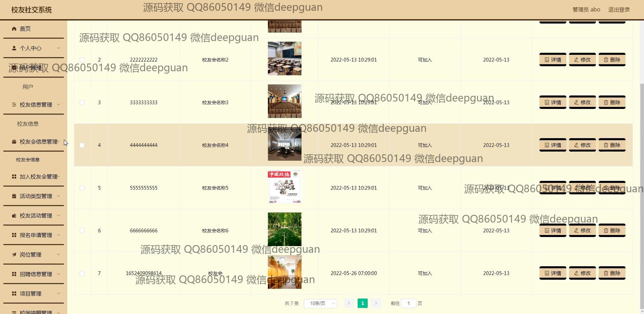Open the 校友会信息 submenu item
Image resolution: width=644 pixels, height=314 pixels.
click(x=28, y=160)
